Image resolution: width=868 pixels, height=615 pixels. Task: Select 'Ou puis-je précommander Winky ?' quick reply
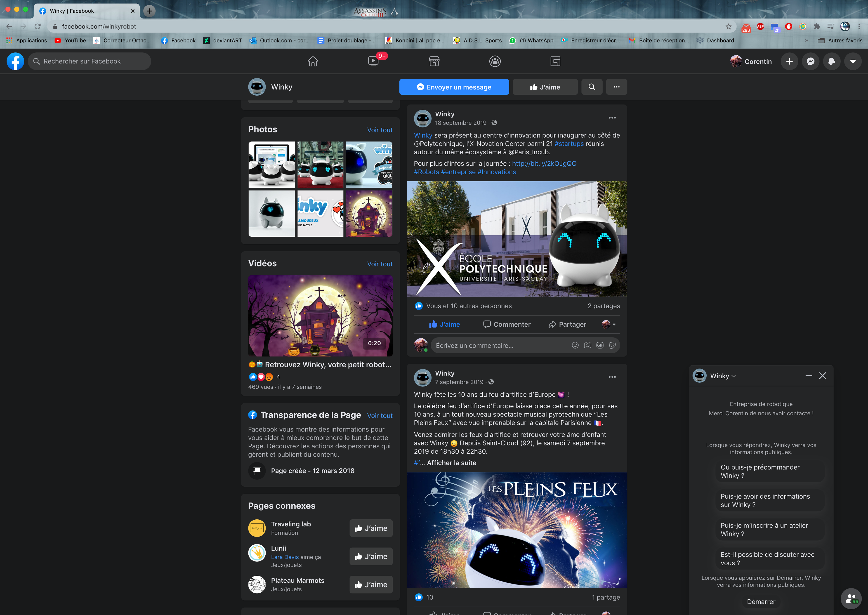pos(769,471)
